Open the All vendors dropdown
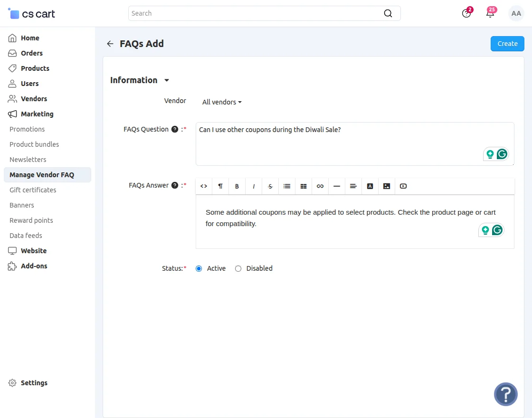532x418 pixels. [x=222, y=102]
